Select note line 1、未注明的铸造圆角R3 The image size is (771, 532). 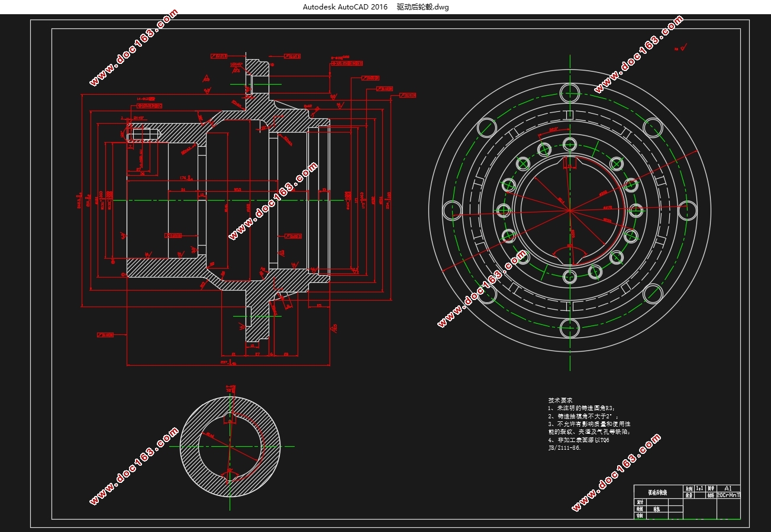pos(582,408)
